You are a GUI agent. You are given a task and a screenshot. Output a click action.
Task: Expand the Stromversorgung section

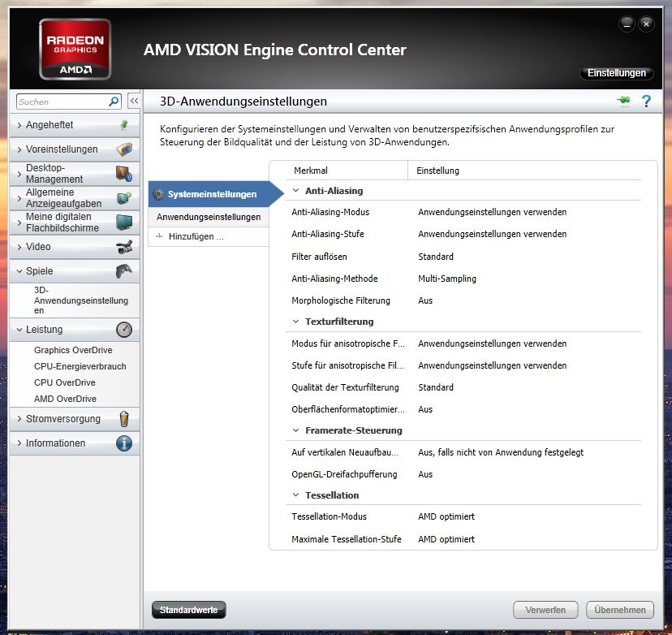pos(19,419)
